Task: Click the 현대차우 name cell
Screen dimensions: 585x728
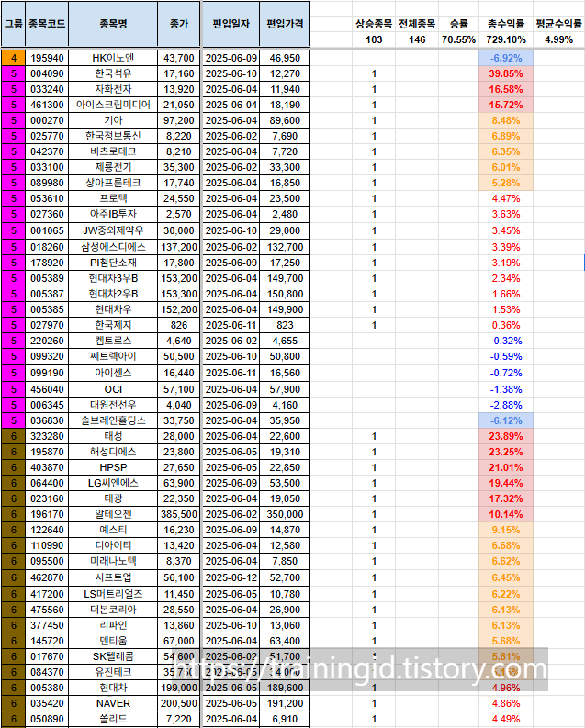Action: 113,309
